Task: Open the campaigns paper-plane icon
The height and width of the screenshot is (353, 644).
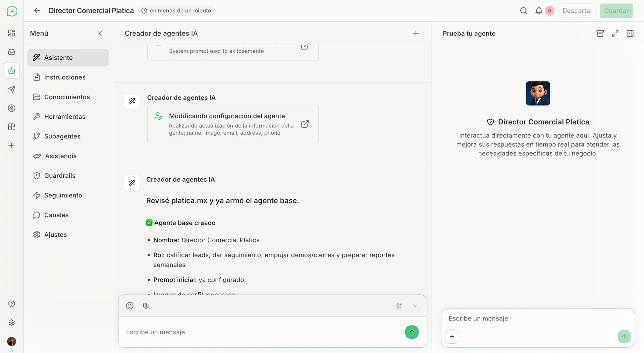Action: click(x=12, y=89)
